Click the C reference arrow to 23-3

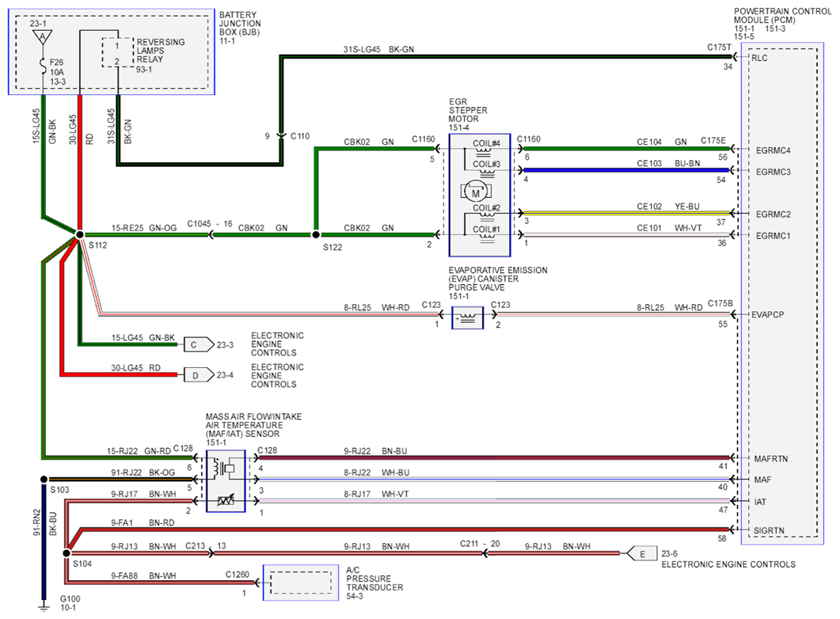tap(199, 345)
